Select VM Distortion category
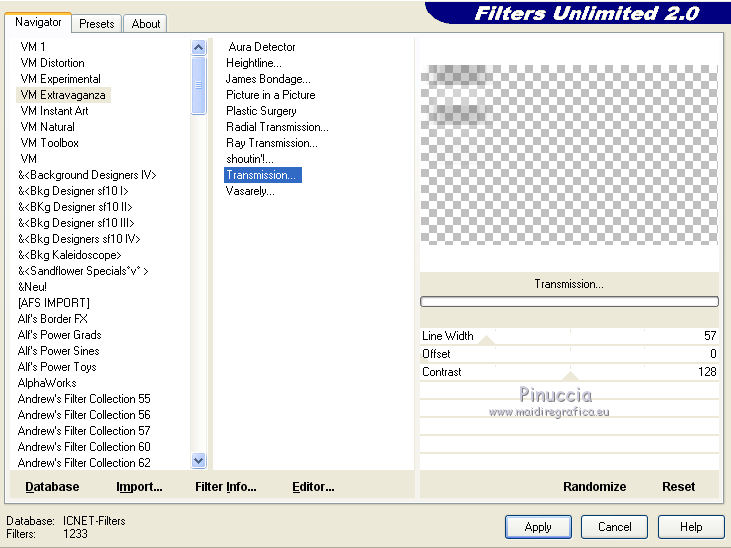Image resolution: width=731 pixels, height=548 pixels. coord(53,62)
